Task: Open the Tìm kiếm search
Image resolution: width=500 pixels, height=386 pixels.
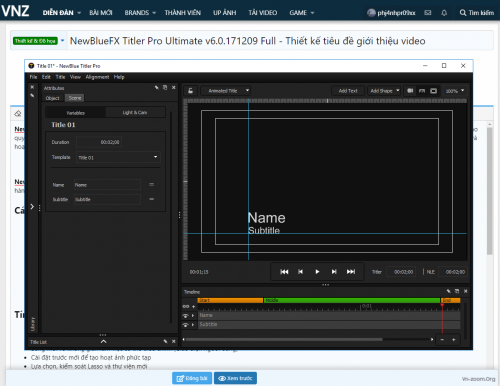Action: coord(477,13)
